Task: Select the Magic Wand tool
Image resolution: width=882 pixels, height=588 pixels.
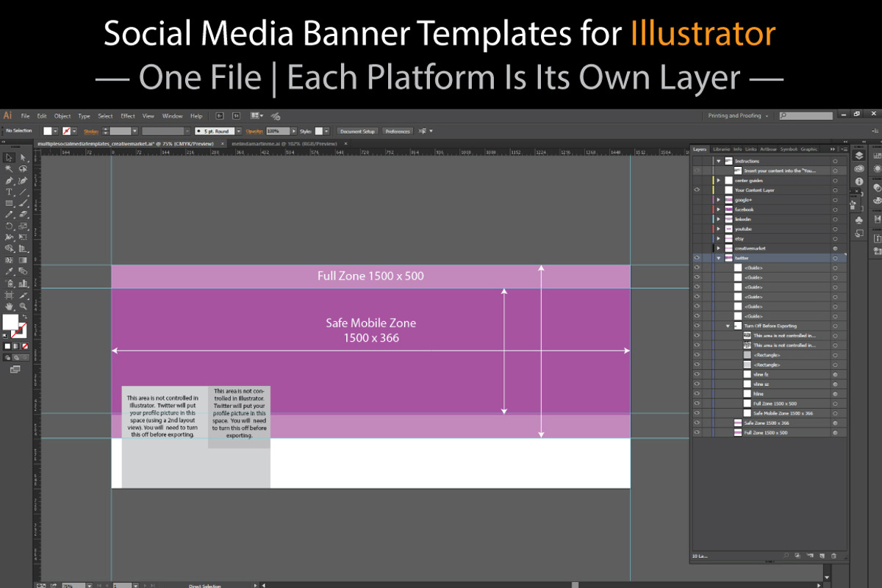Action: 9,168
